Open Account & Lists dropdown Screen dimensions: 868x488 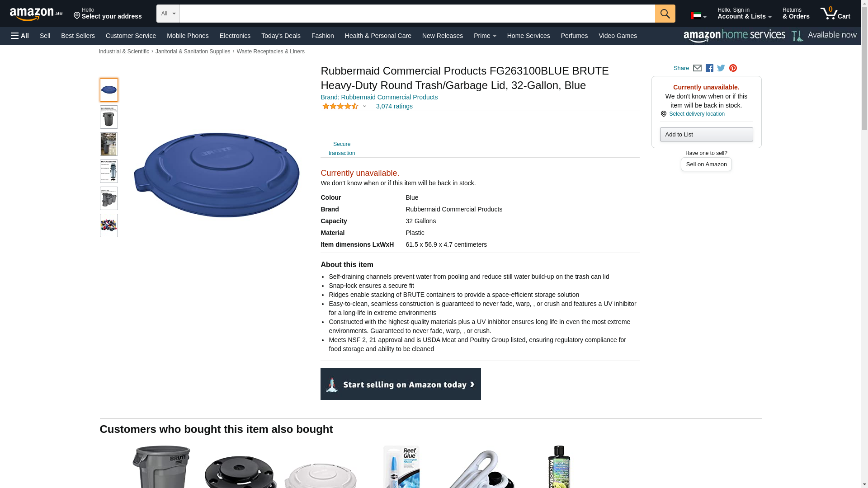(744, 14)
